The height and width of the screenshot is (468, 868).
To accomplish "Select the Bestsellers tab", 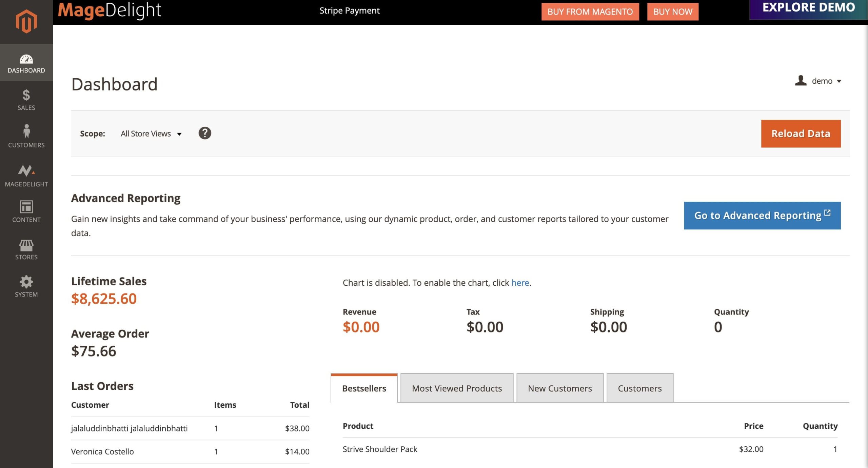I will pos(364,388).
